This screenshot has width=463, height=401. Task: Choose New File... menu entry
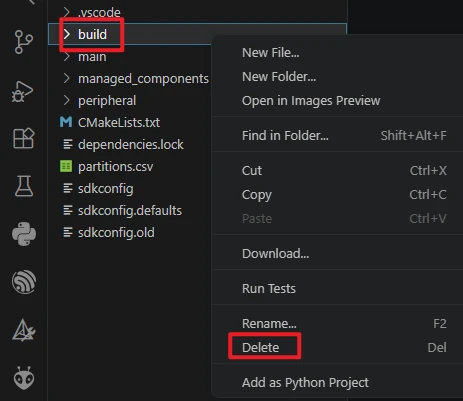270,52
